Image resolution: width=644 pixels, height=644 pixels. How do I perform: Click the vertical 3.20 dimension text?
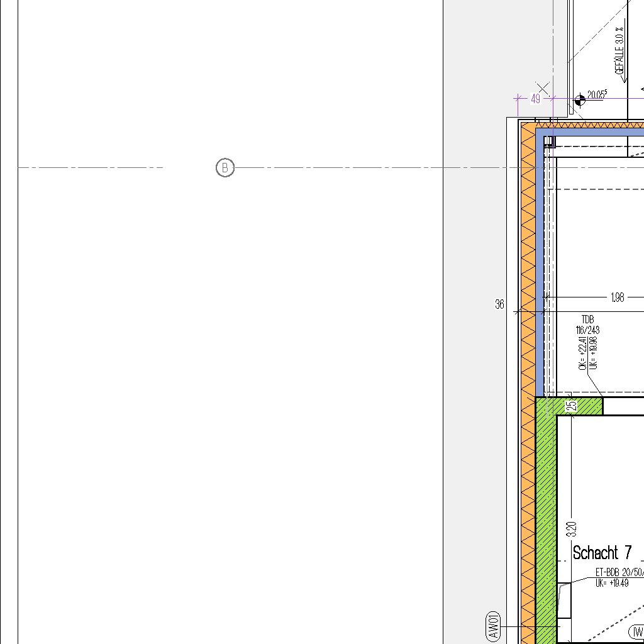pyautogui.click(x=571, y=528)
